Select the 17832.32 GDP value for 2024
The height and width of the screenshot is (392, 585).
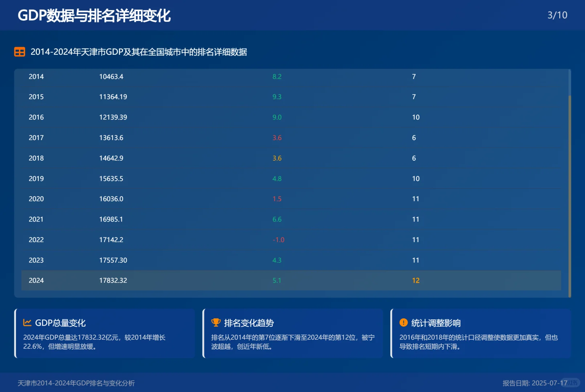click(x=113, y=280)
